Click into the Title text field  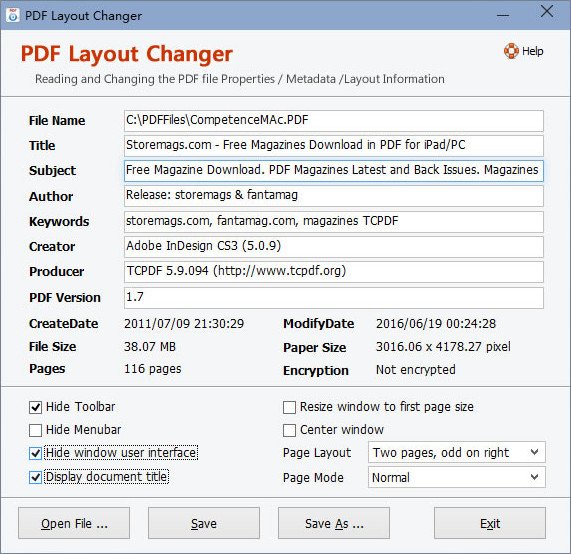tap(334, 145)
